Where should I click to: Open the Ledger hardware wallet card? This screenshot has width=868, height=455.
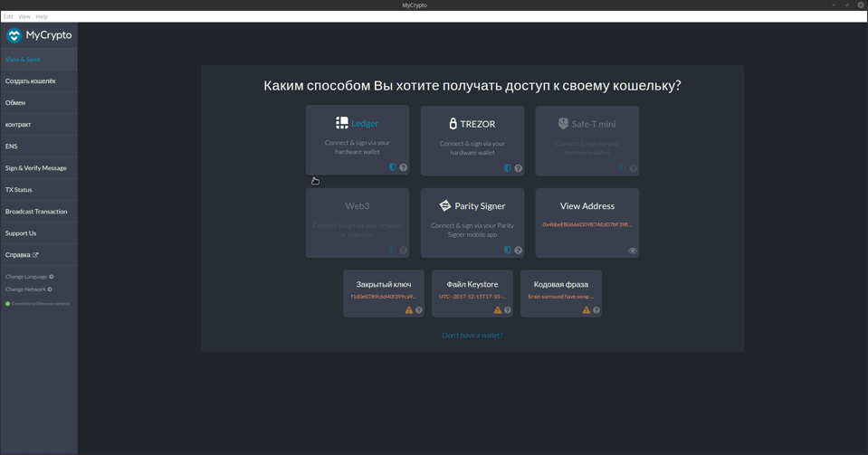pos(358,140)
